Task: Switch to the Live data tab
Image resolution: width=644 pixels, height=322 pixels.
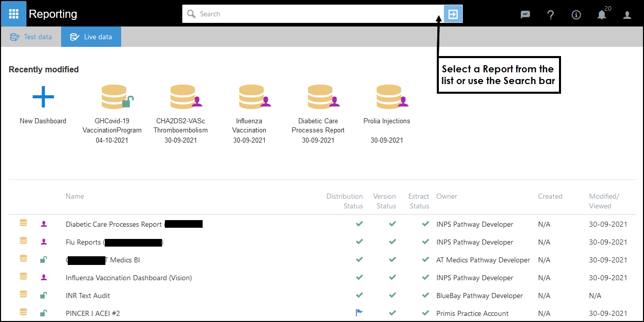Action: (x=91, y=37)
